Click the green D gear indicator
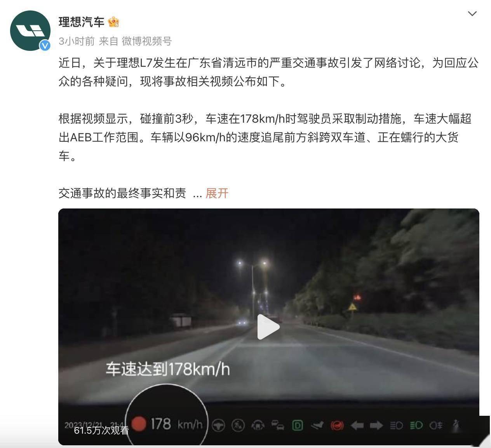The width and height of the screenshot is (491, 448). [x=298, y=425]
